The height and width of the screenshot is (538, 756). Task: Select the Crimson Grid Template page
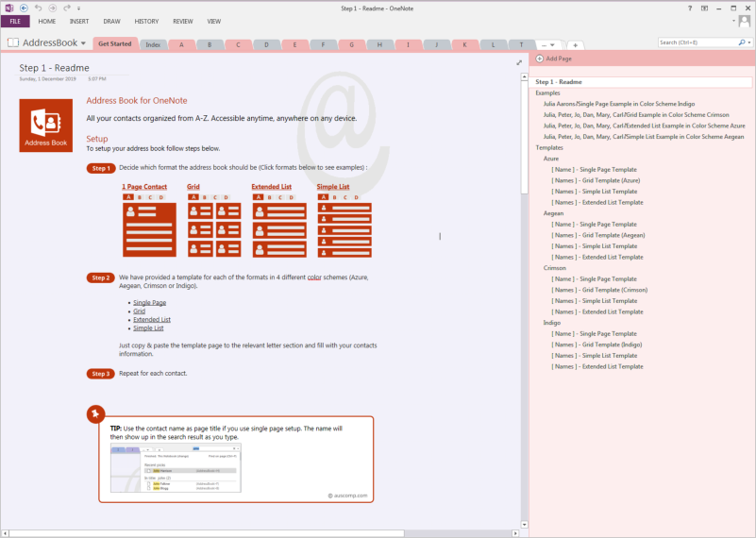point(599,290)
